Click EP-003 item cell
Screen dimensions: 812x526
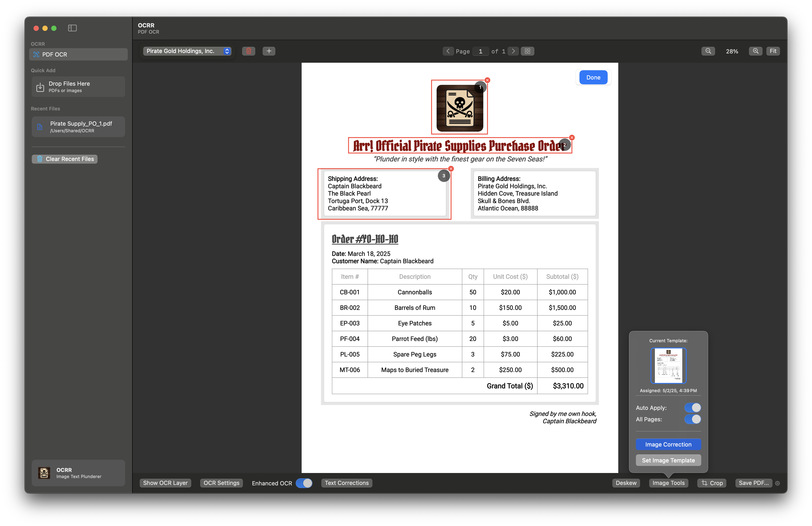(x=350, y=323)
